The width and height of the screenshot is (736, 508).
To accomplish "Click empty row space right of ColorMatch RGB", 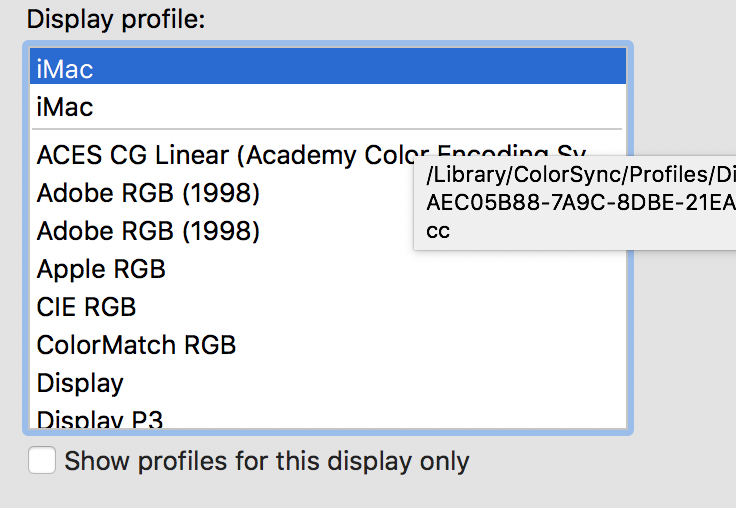I will tap(420, 345).
